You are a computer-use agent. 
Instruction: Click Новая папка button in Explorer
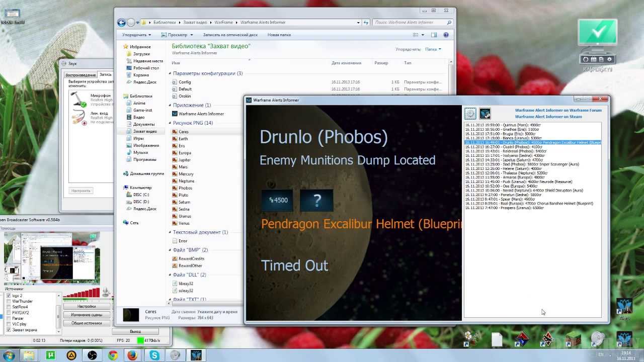point(279,35)
